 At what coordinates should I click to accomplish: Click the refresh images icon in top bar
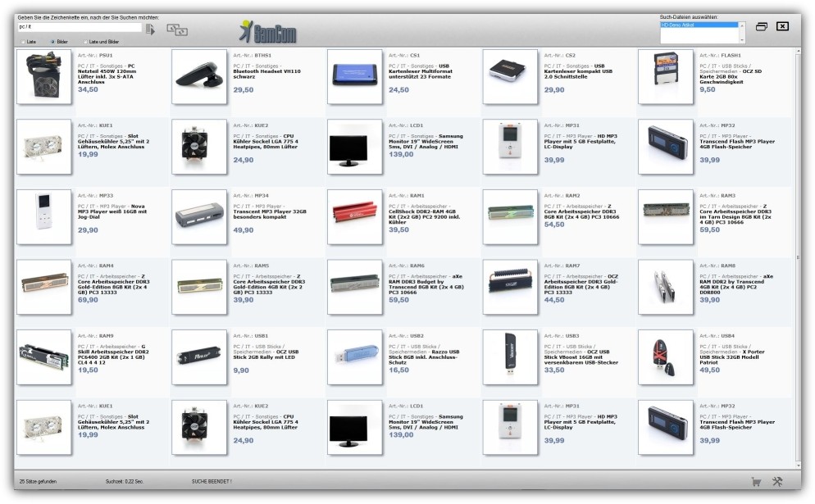coord(177,30)
